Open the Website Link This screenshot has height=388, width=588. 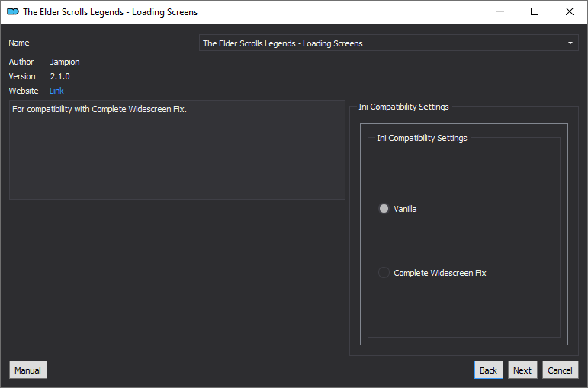pos(56,91)
